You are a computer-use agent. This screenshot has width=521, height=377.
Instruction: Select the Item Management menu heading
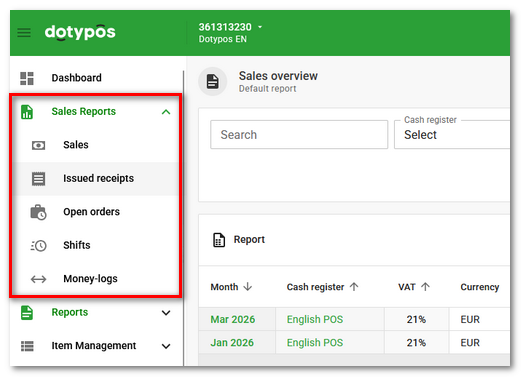point(94,346)
